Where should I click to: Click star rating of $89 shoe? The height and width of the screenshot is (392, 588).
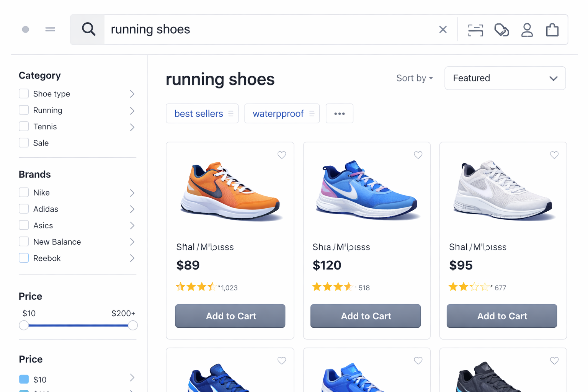[196, 287]
